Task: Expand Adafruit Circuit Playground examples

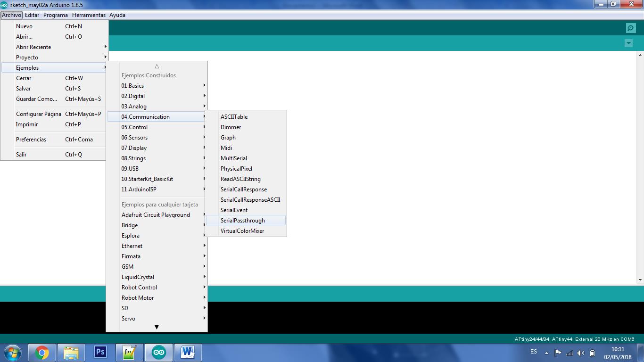Action: point(157,215)
